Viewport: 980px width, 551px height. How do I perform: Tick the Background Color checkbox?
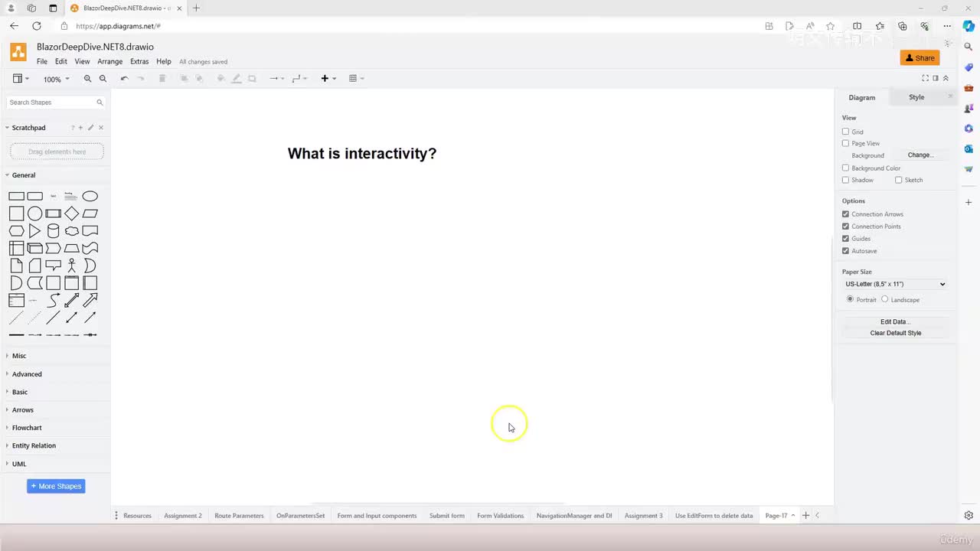click(x=846, y=168)
